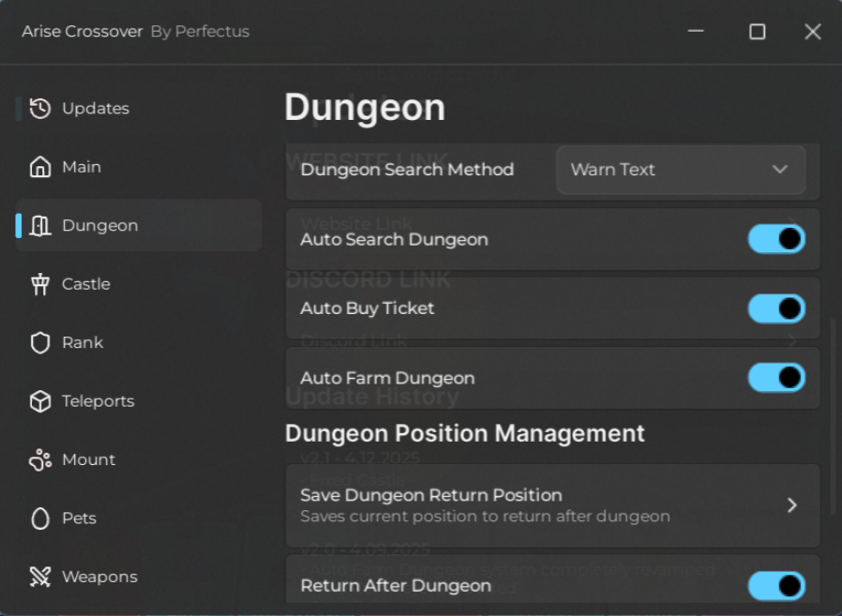Click the Dungeon Position Management heading
The width and height of the screenshot is (842, 616).
coord(464,433)
